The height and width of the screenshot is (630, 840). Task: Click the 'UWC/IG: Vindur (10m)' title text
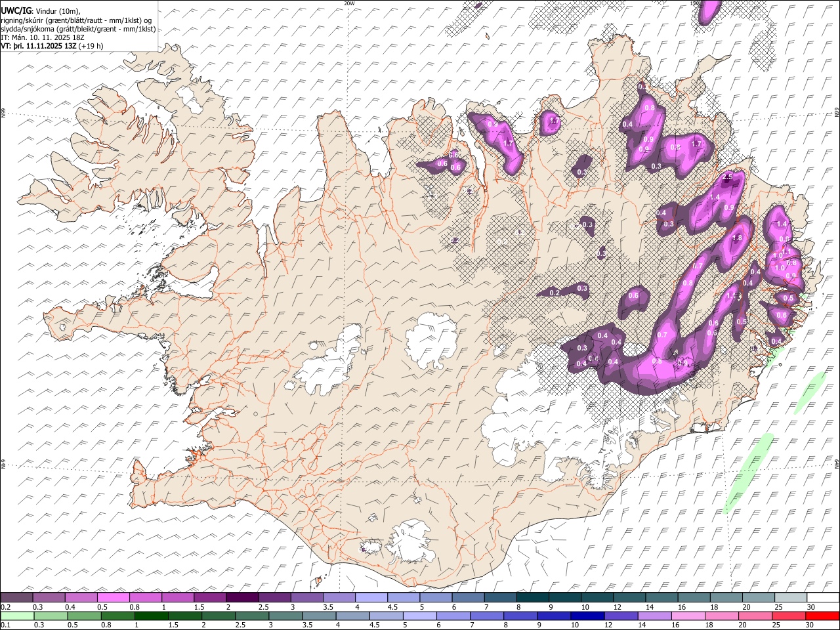(x=41, y=11)
